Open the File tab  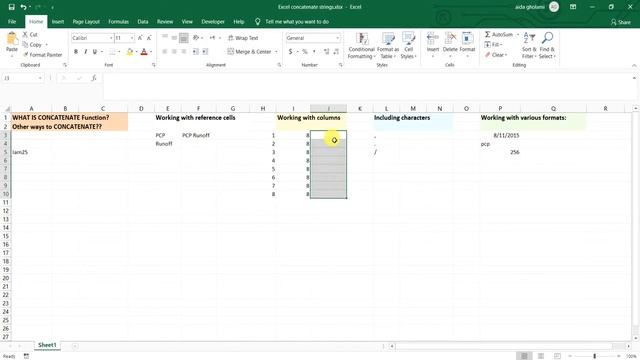click(12, 22)
